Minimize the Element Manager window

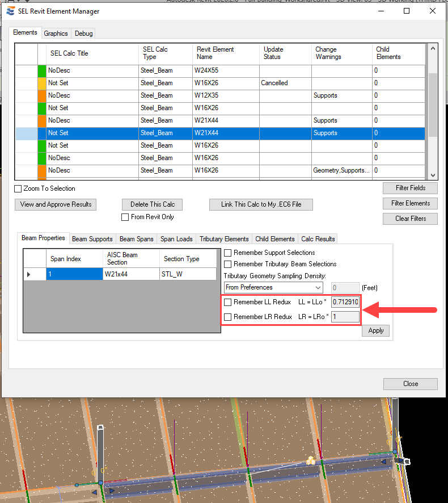click(381, 11)
